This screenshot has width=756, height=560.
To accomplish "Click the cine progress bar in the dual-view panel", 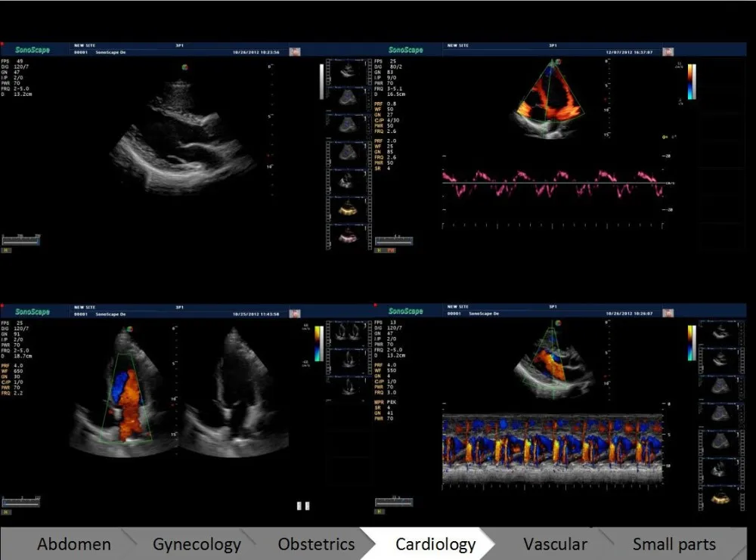I will [20, 502].
